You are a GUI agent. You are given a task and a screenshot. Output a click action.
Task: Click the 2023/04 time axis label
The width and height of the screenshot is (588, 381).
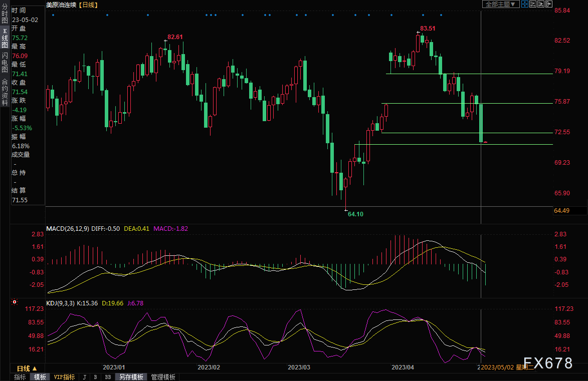point(403,367)
